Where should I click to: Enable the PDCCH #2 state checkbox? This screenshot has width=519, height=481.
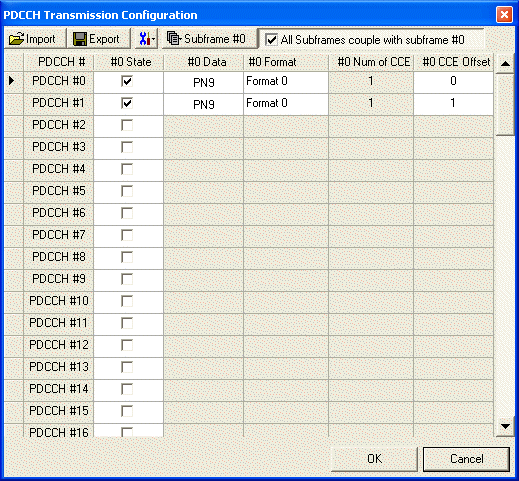point(127,125)
